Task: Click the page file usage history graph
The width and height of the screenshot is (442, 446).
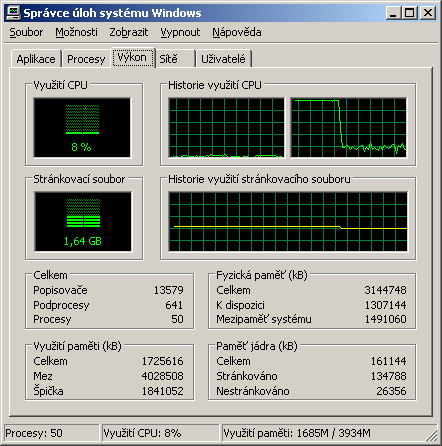Action: [x=288, y=221]
